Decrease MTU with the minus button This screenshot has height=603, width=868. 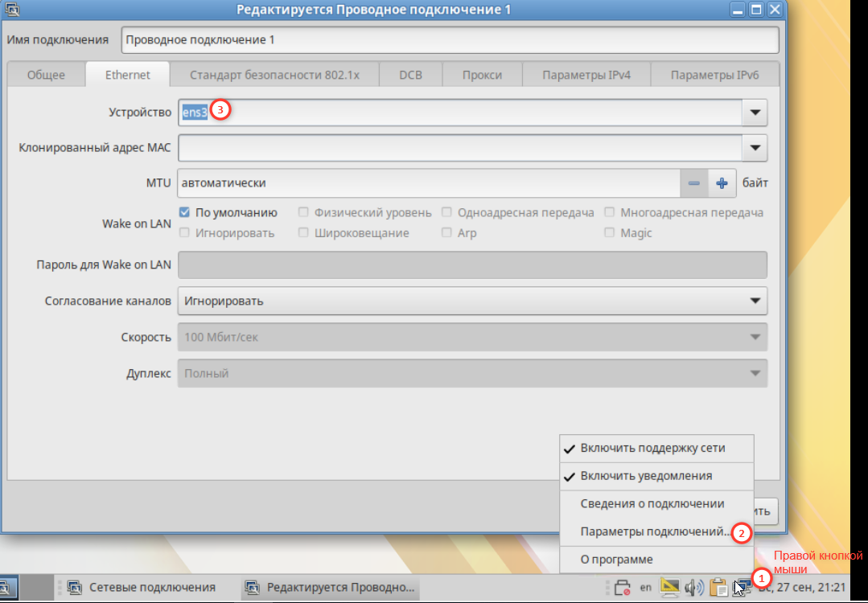tap(694, 183)
